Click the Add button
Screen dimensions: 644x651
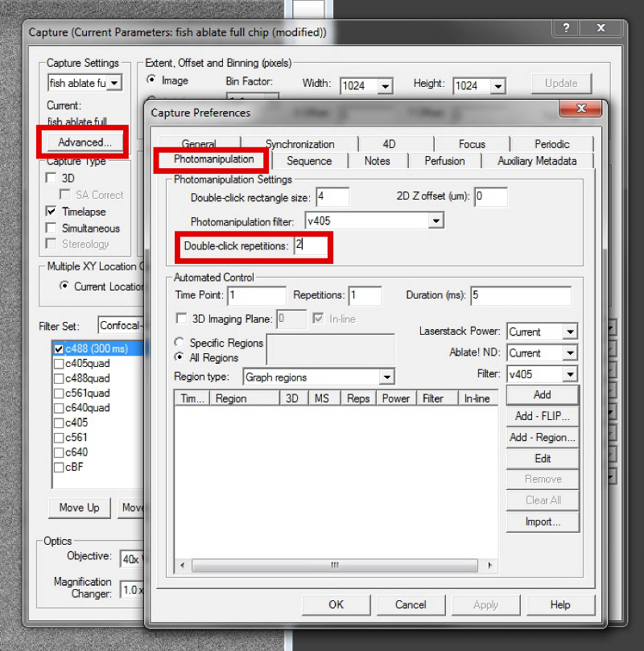[543, 395]
